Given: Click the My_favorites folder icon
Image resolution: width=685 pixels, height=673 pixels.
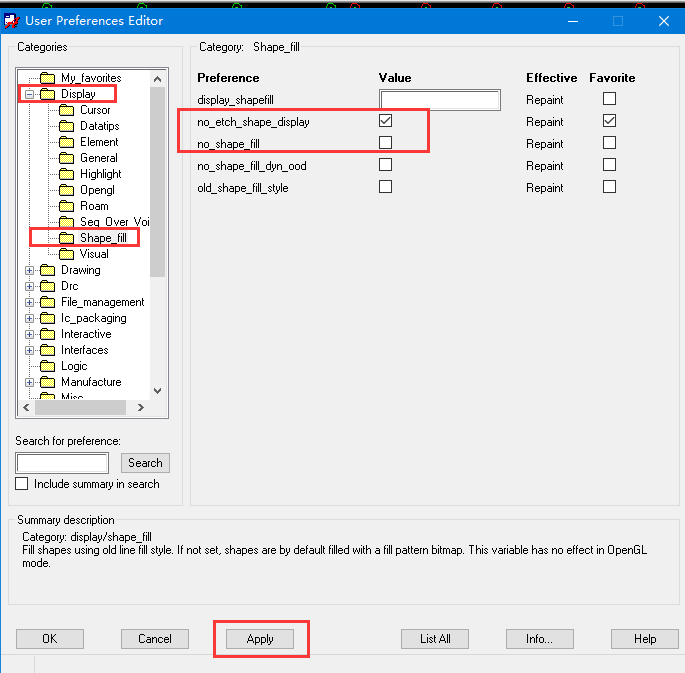Looking at the screenshot, I should pyautogui.click(x=47, y=78).
